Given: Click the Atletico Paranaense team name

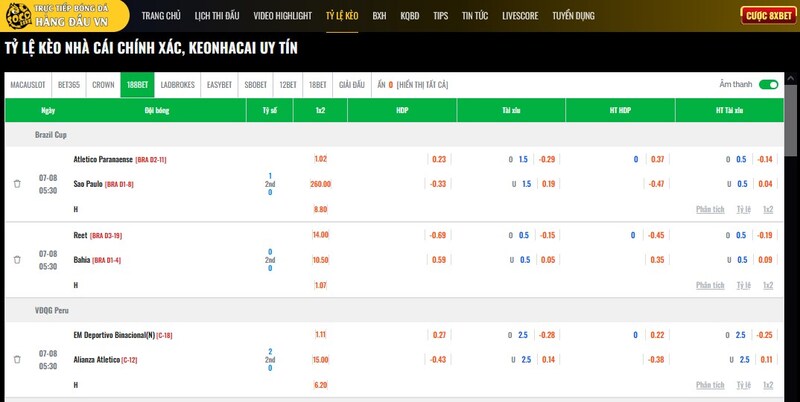Looking at the screenshot, I should (103, 159).
